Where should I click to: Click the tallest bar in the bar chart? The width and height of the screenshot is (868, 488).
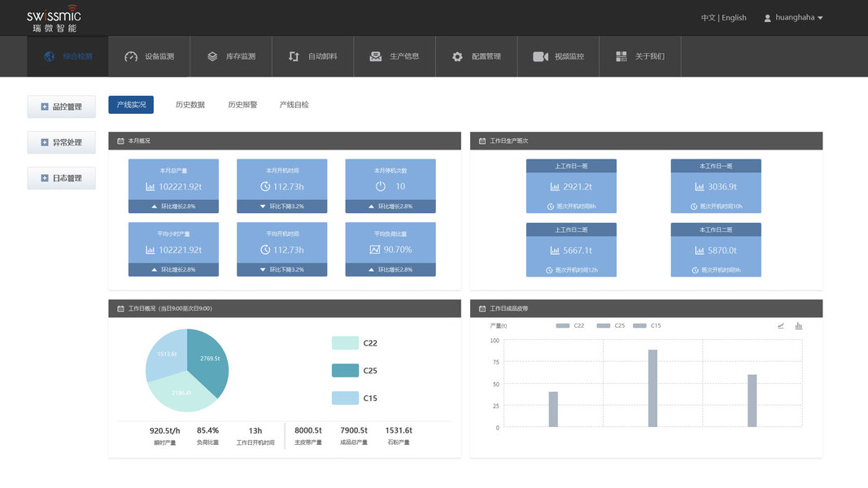[652, 389]
